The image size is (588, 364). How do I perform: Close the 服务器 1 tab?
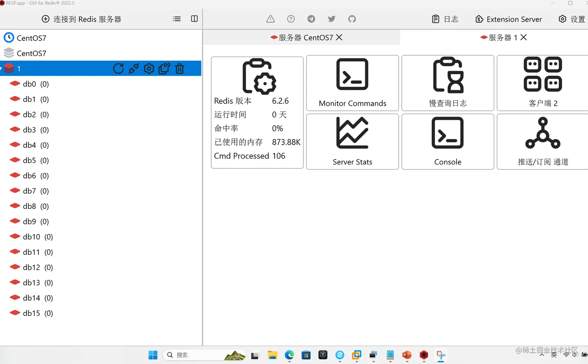click(x=524, y=37)
